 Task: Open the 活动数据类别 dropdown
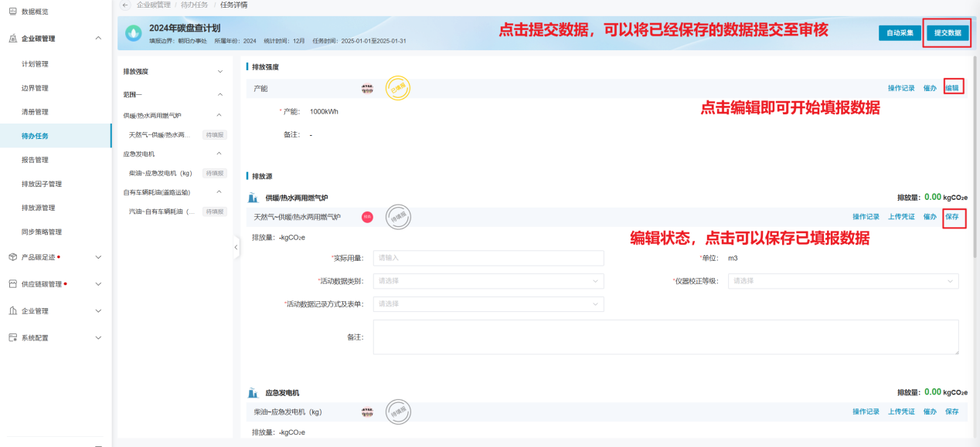488,281
